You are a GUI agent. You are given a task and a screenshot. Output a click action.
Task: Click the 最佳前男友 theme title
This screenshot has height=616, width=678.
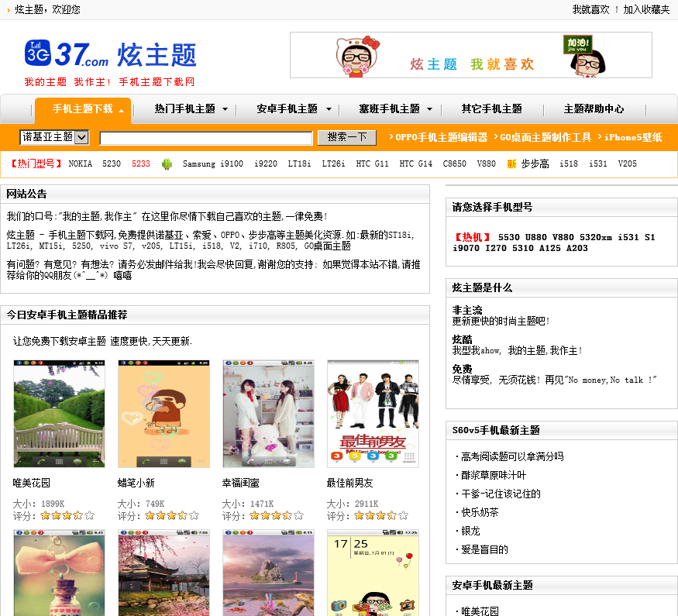click(349, 483)
